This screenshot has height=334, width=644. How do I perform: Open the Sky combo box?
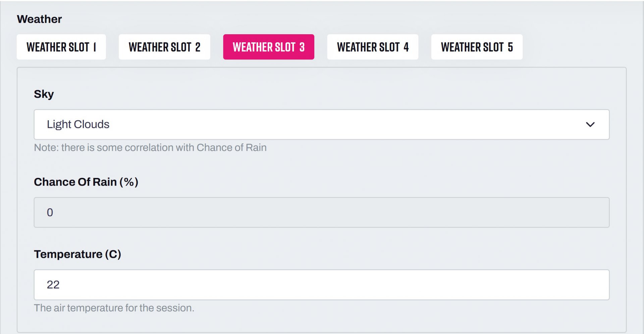[x=321, y=125]
